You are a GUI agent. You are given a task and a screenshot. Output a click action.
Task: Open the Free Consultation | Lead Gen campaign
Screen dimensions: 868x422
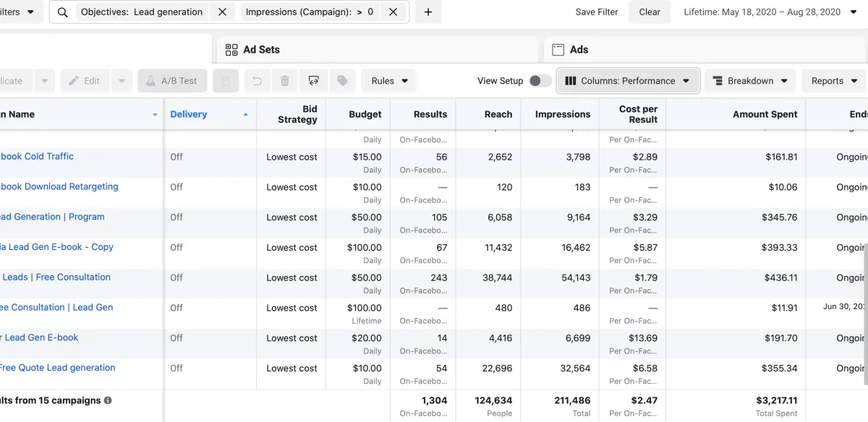click(56, 308)
